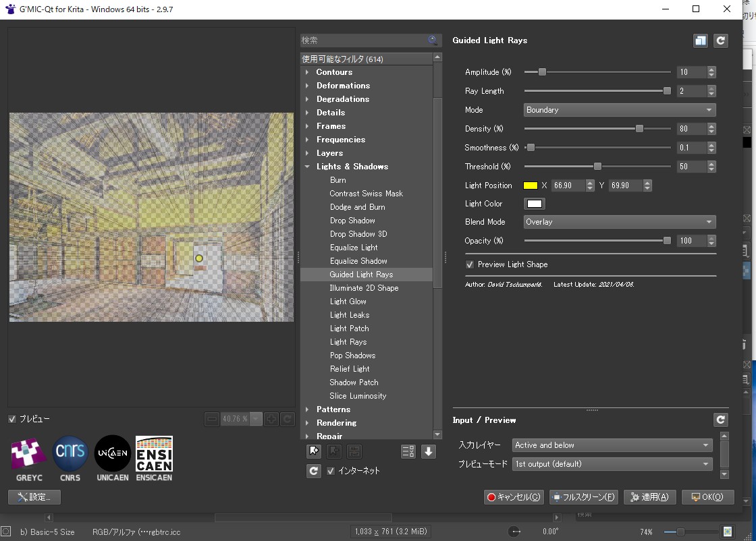Image resolution: width=756 pixels, height=541 pixels.
Task: Click the フルスクリーン fullscreen button
Action: [x=583, y=496]
